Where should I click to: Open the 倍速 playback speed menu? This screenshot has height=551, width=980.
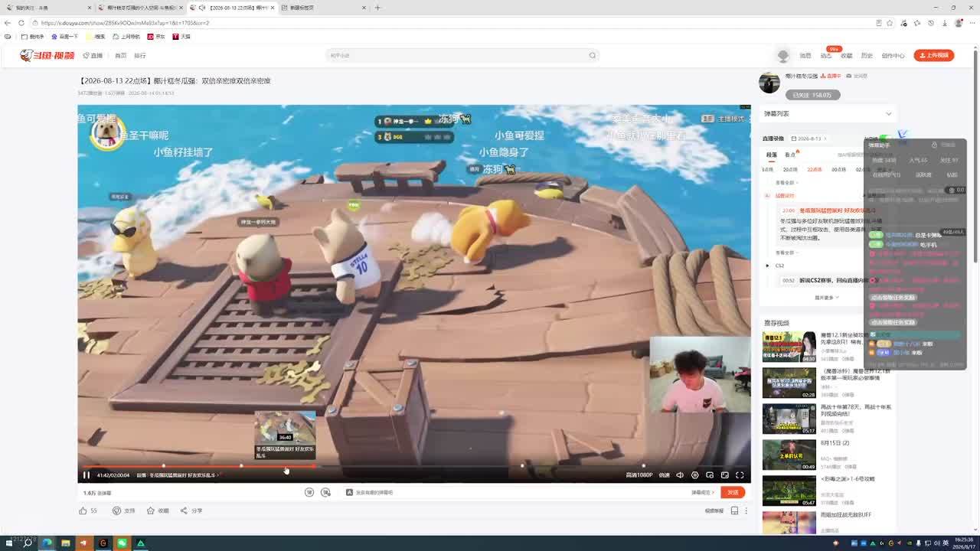pos(664,475)
